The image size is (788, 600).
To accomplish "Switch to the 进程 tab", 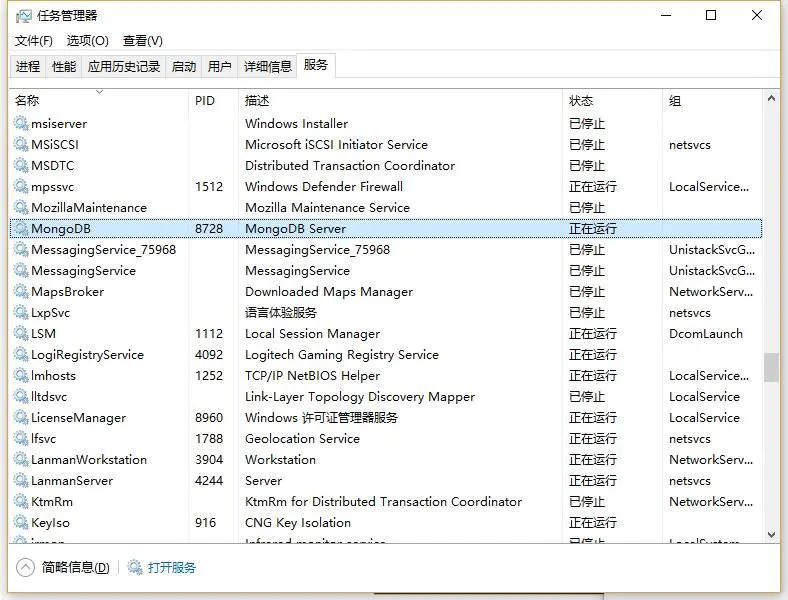I will (x=28, y=66).
